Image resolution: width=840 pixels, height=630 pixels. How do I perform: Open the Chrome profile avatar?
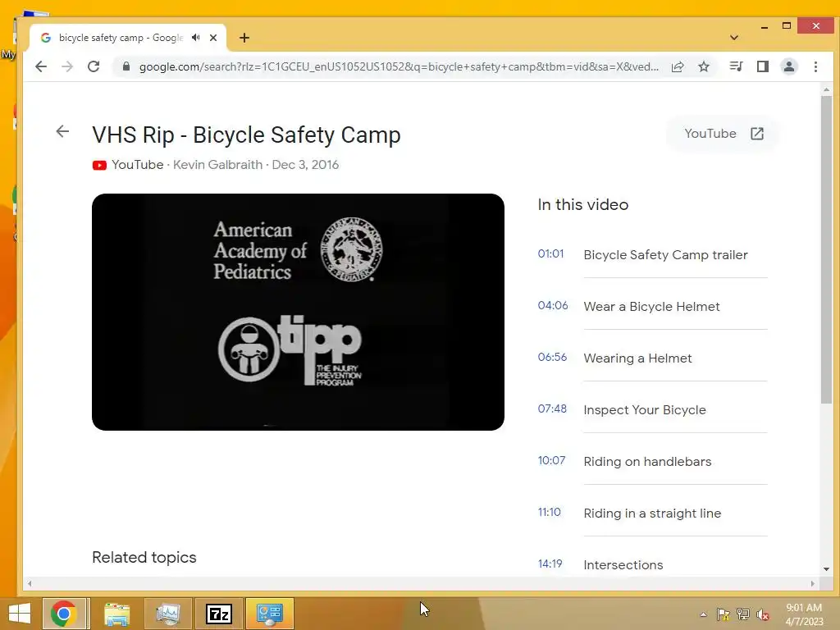tap(789, 66)
